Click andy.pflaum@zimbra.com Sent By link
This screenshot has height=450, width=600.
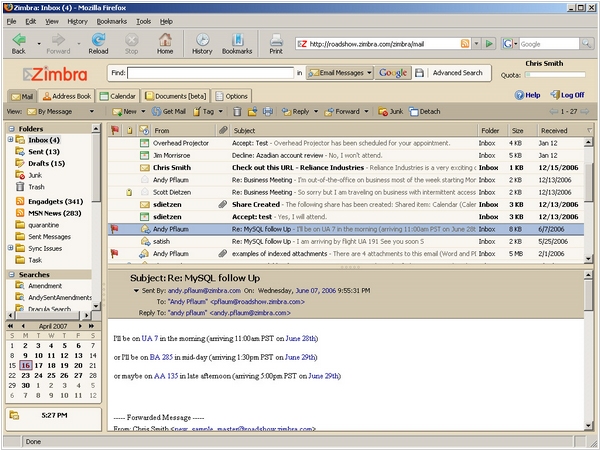coord(204,291)
